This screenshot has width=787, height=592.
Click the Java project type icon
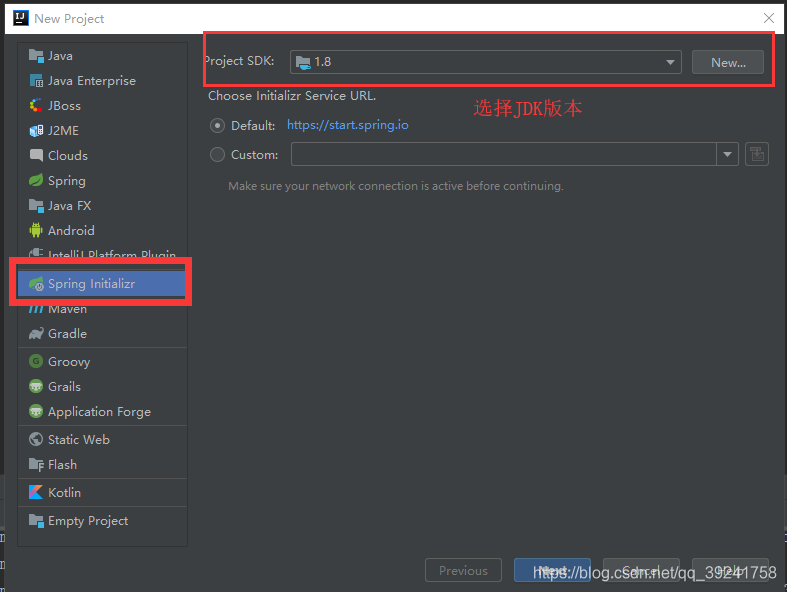click(36, 56)
